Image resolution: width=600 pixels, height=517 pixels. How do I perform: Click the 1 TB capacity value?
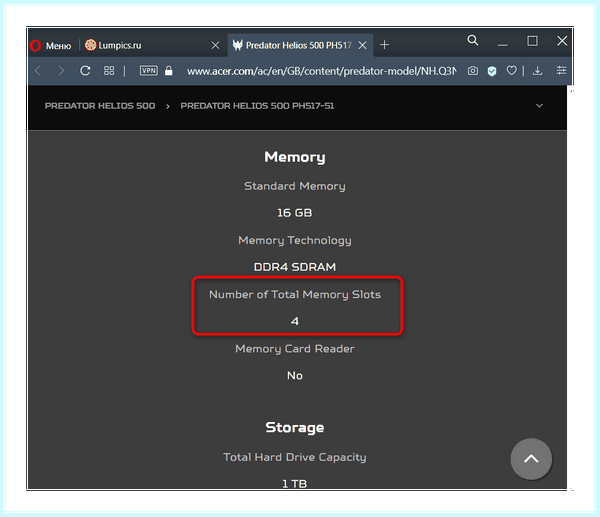click(295, 484)
